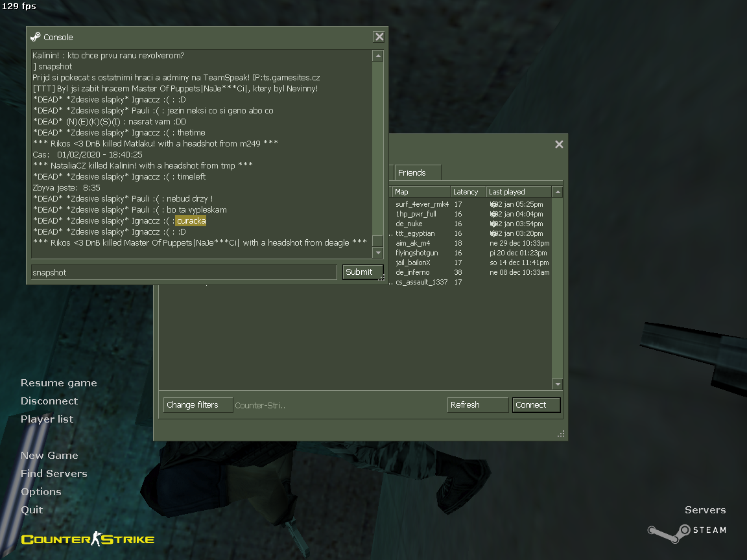Sort servers by Latency column
This screenshot has width=747, height=560.
468,192
